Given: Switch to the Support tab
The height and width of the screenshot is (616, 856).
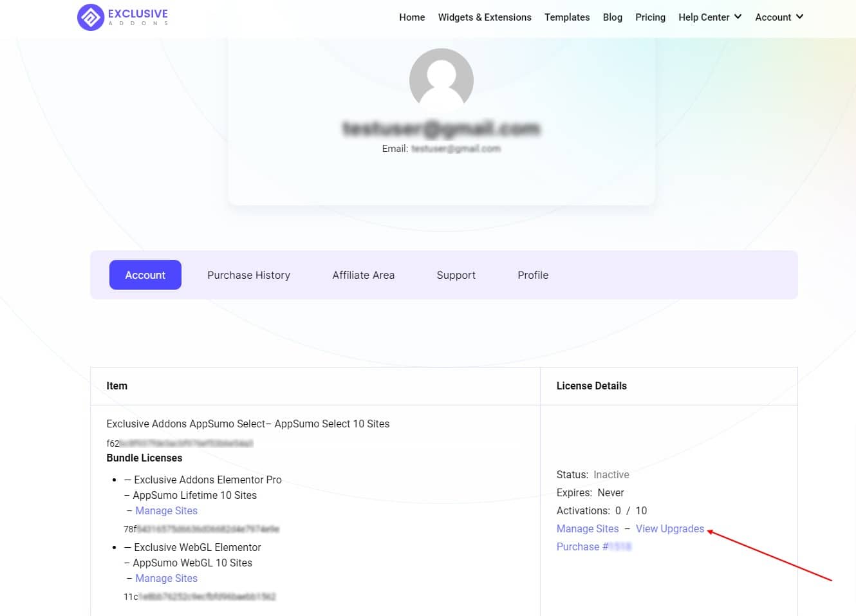Looking at the screenshot, I should click(x=456, y=275).
